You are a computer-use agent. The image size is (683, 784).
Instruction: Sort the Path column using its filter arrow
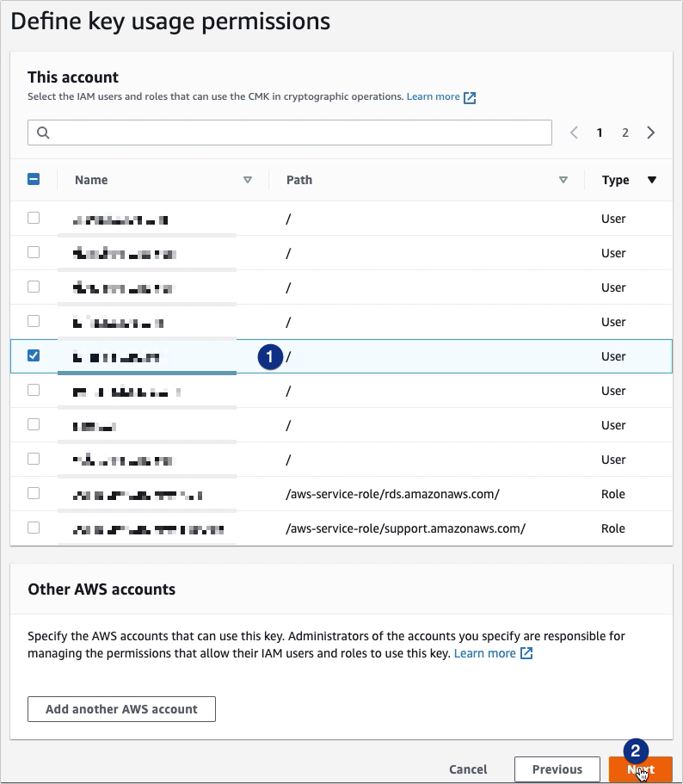click(564, 180)
